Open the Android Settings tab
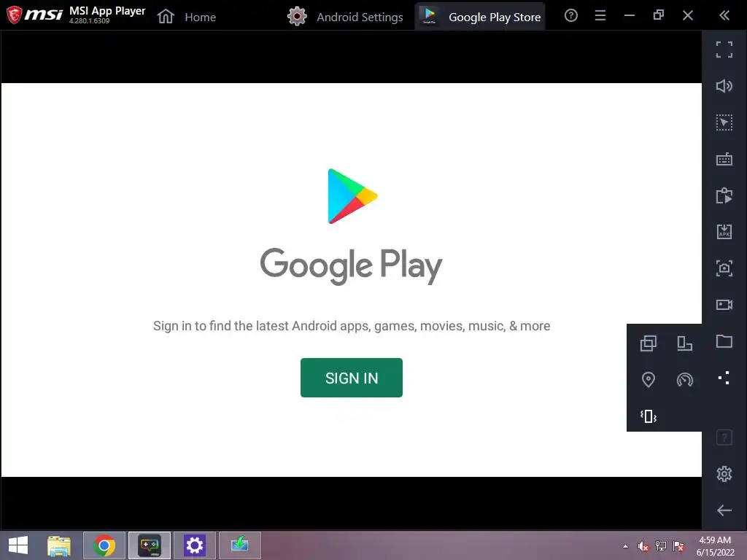The width and height of the screenshot is (747, 560). (345, 17)
